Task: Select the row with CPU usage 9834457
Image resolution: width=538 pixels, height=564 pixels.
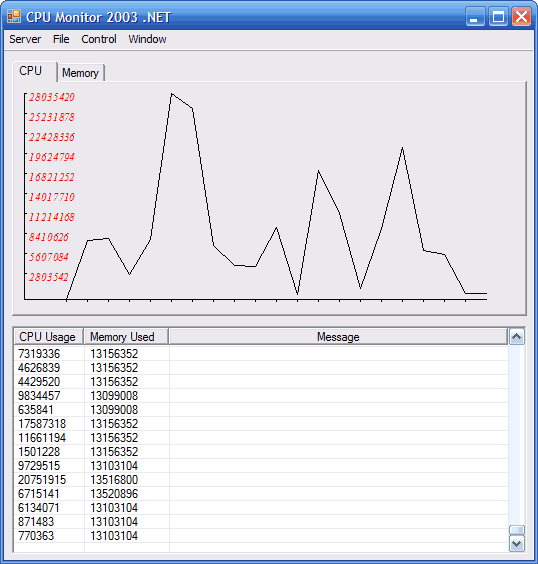Action: 261,396
